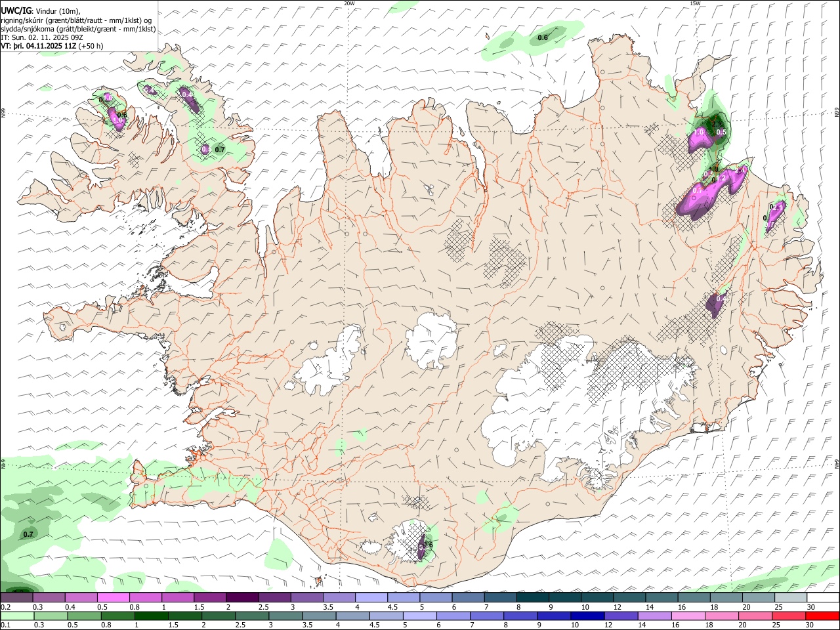The height and width of the screenshot is (630, 840).
Task: Click the darkest green 1–1.5 rain legend swatch
Action: 151,616
